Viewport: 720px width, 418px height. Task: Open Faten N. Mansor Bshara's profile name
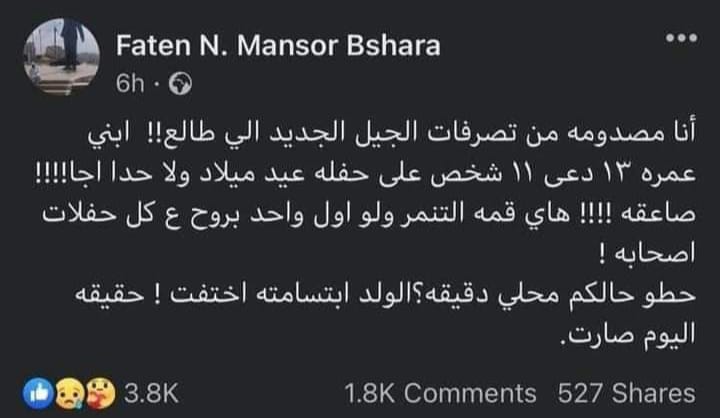point(278,46)
